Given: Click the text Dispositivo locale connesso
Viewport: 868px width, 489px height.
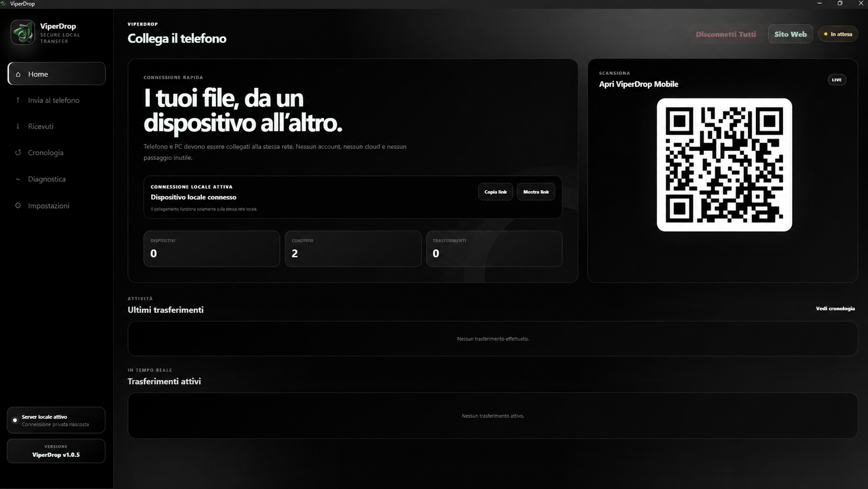Looking at the screenshot, I should click(194, 197).
